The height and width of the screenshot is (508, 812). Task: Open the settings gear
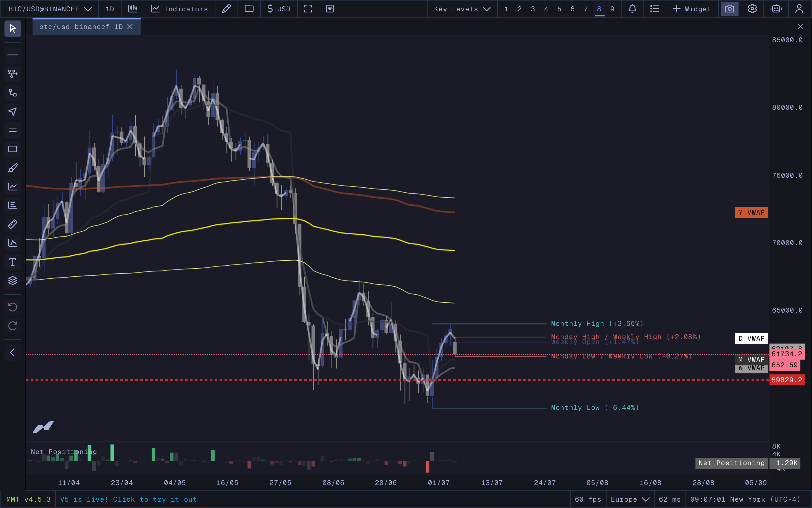[x=752, y=9]
